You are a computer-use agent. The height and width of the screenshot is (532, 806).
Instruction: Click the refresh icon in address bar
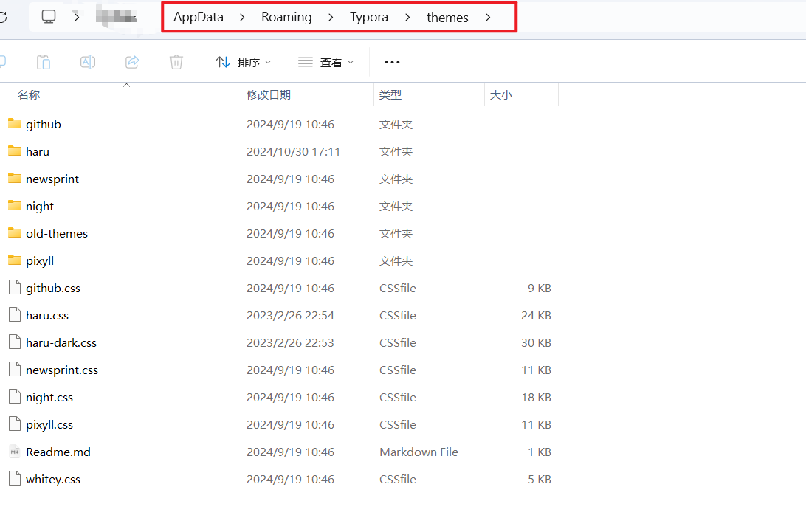coord(2,17)
